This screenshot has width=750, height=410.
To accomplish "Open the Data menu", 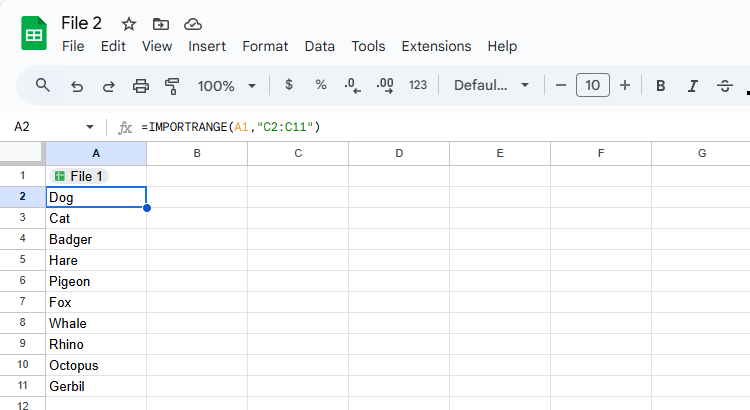I will click(x=320, y=46).
